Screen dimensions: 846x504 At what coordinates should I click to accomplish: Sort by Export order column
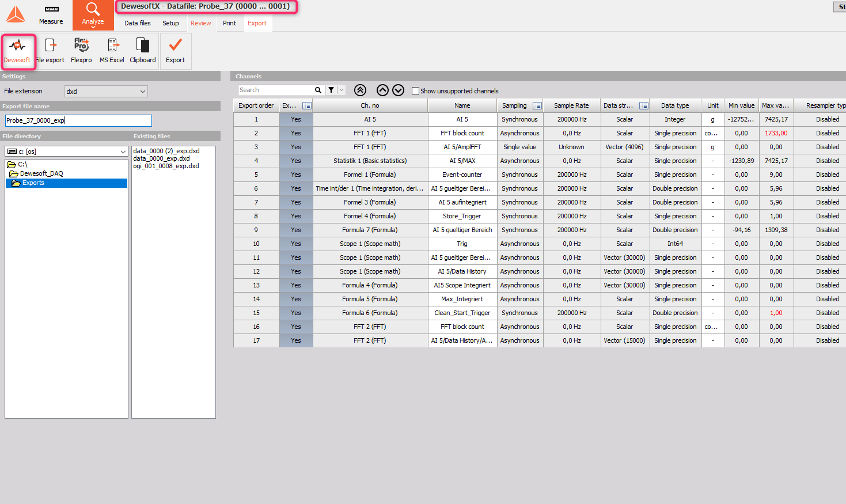pyautogui.click(x=256, y=105)
